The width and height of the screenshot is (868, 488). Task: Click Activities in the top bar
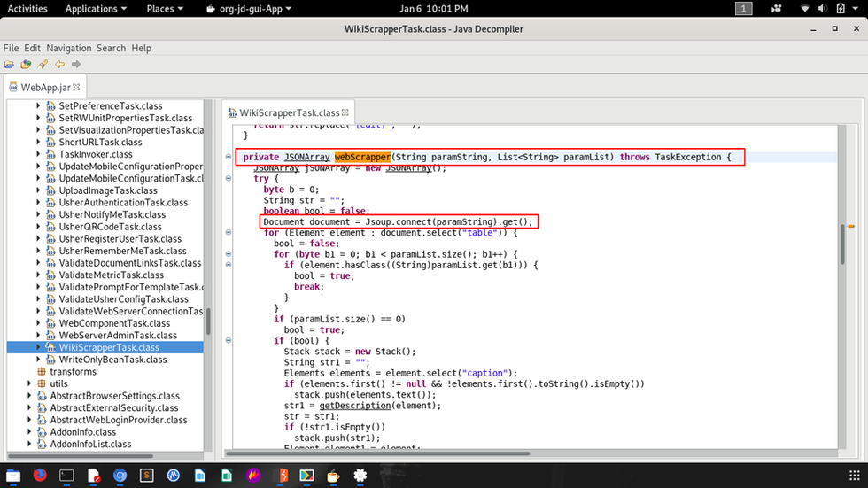pos(27,8)
